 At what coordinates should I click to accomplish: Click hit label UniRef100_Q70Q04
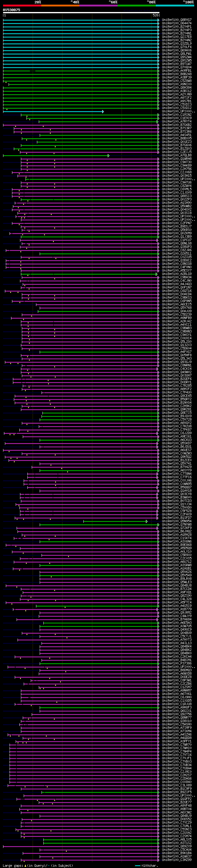[x=177, y=67]
